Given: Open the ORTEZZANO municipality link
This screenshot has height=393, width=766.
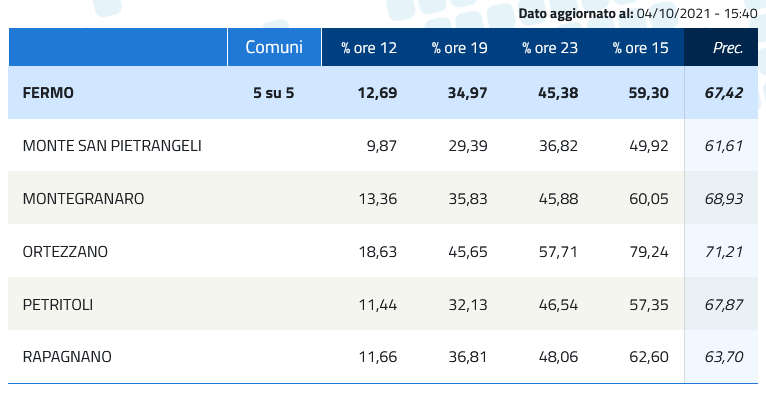Looking at the screenshot, I should (x=65, y=252).
